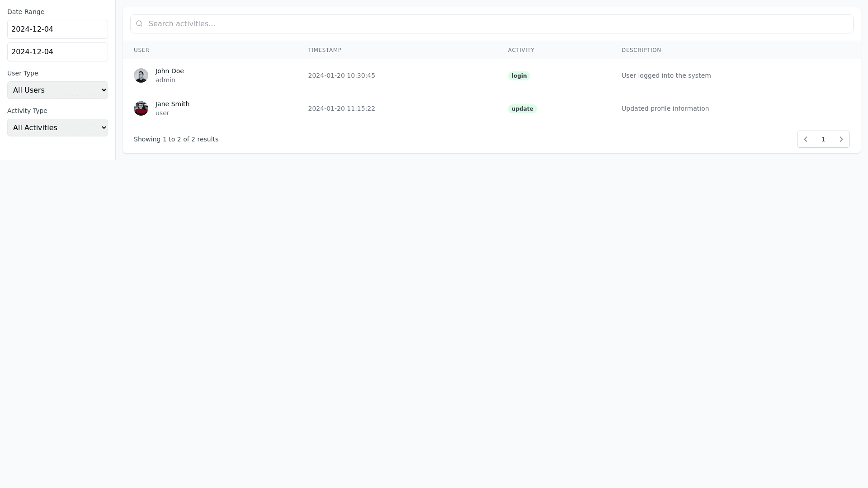Click the search magnifier icon
The image size is (868, 488).
[139, 23]
